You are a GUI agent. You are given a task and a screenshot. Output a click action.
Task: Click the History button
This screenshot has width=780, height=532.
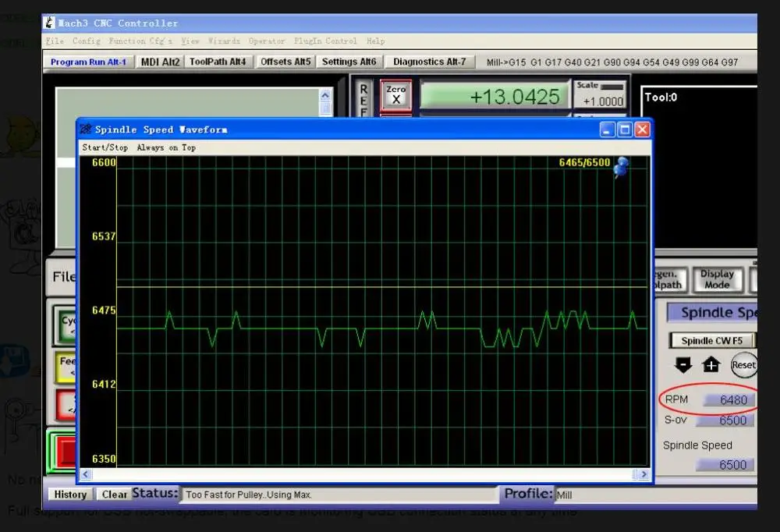[x=70, y=495]
